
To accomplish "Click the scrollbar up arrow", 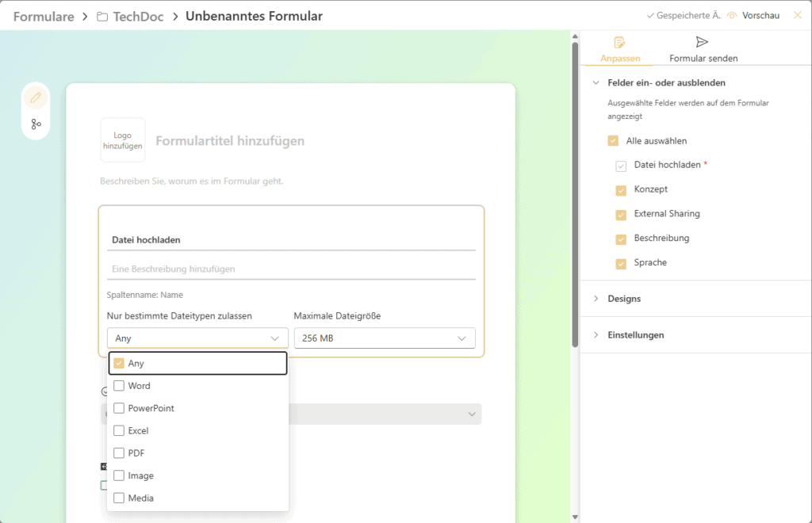I will (x=575, y=36).
